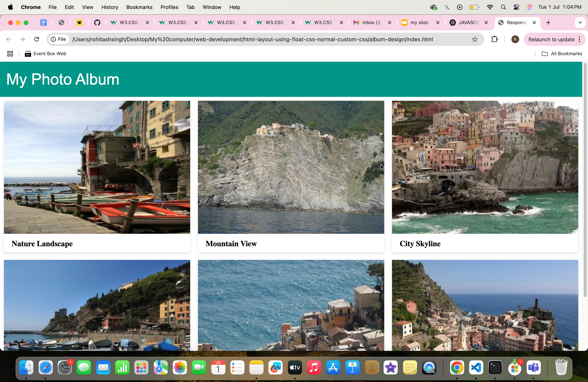Viewport: 588px width, 382px height.
Task: Bookmark this page with star icon
Action: tap(475, 39)
